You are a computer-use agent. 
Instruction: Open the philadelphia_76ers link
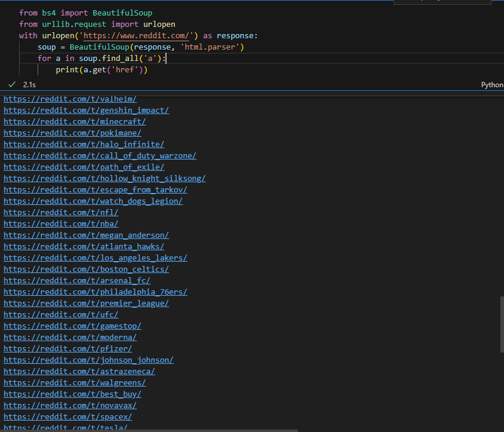click(96, 292)
